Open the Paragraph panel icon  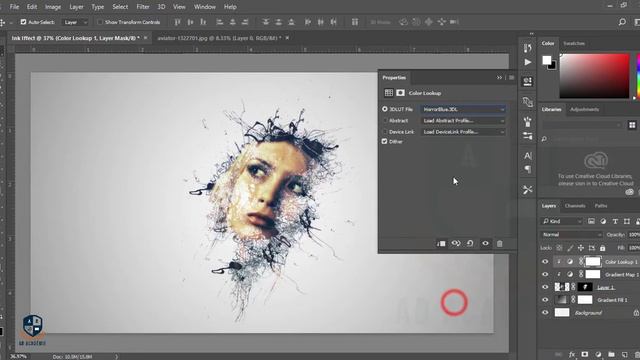point(527,169)
